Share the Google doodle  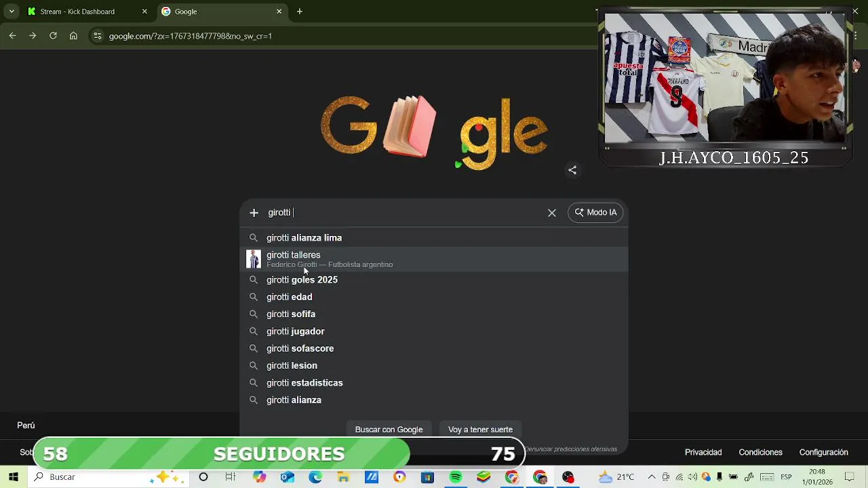pos(572,170)
